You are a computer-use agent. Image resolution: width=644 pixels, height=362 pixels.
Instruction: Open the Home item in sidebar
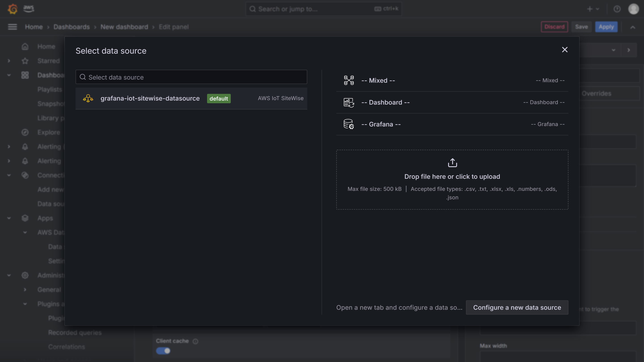coord(46,46)
